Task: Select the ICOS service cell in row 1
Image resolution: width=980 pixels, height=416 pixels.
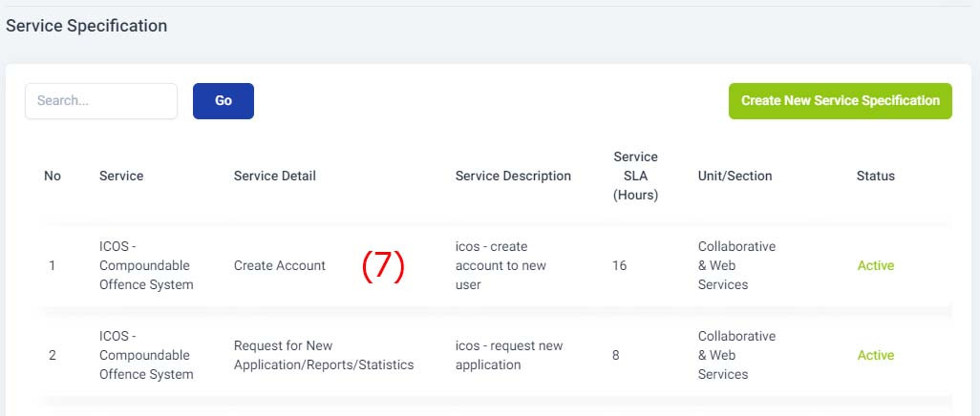Action: (146, 265)
